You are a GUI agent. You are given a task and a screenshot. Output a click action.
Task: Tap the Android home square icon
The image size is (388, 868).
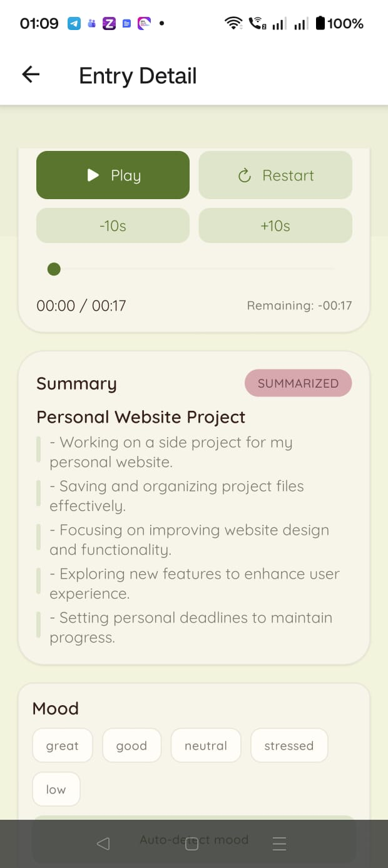click(193, 844)
